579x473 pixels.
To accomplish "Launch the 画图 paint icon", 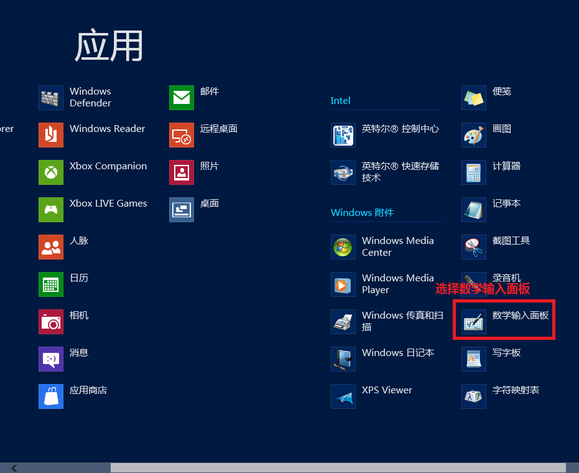I will tap(474, 135).
